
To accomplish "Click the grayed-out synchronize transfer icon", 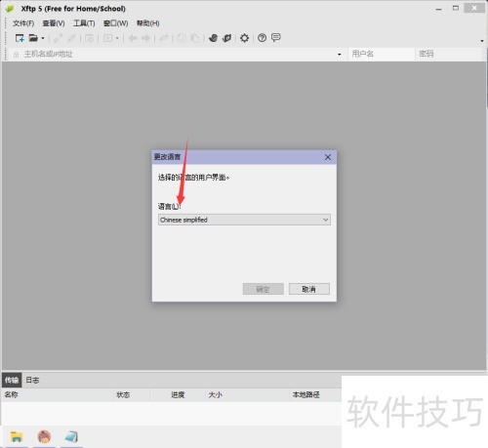I will click(x=164, y=38).
